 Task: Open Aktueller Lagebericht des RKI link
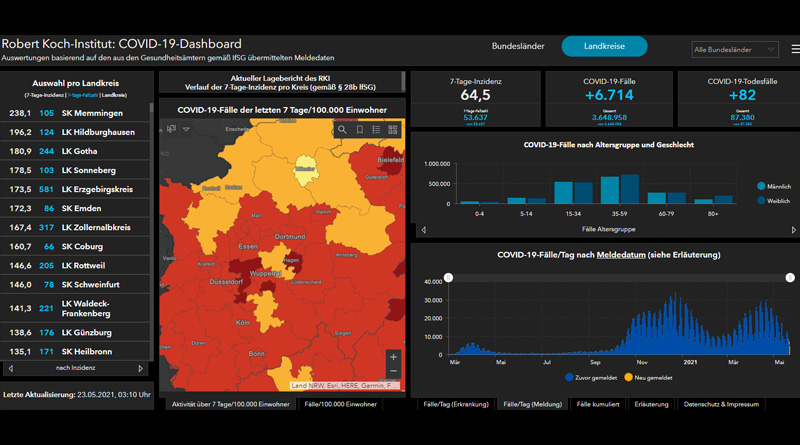280,78
